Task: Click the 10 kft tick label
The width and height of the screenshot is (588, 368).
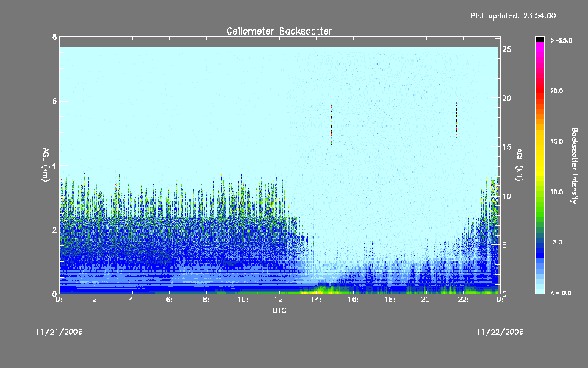Action: (506, 196)
